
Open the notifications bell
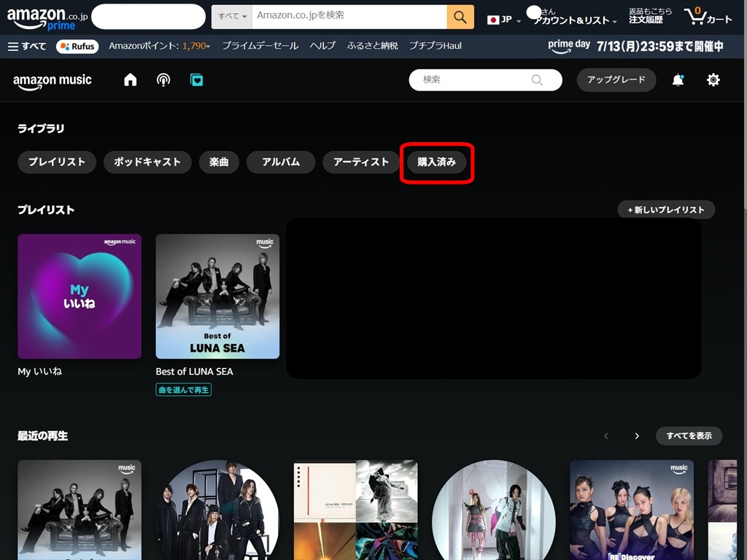[678, 79]
